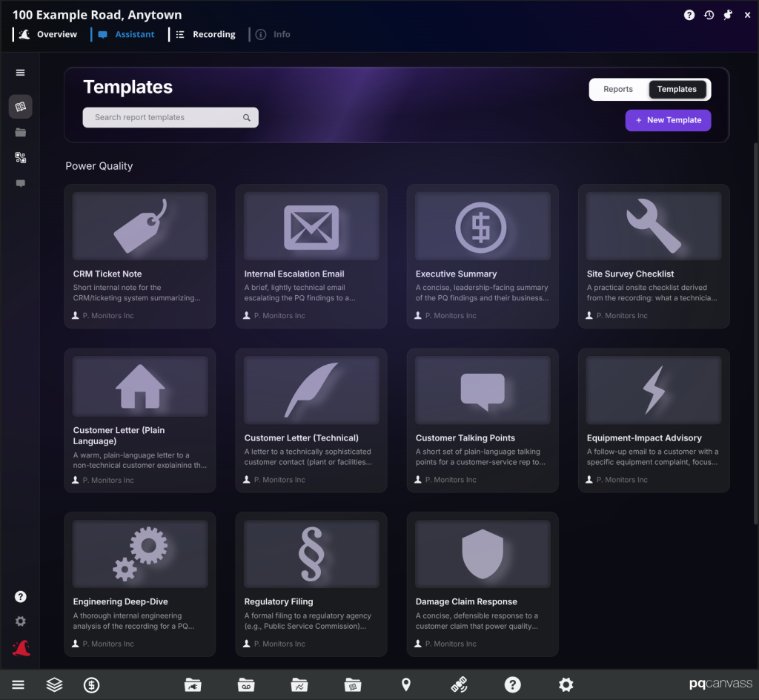Image resolution: width=759 pixels, height=700 pixels.
Task: Click the New Template button
Action: [668, 120]
